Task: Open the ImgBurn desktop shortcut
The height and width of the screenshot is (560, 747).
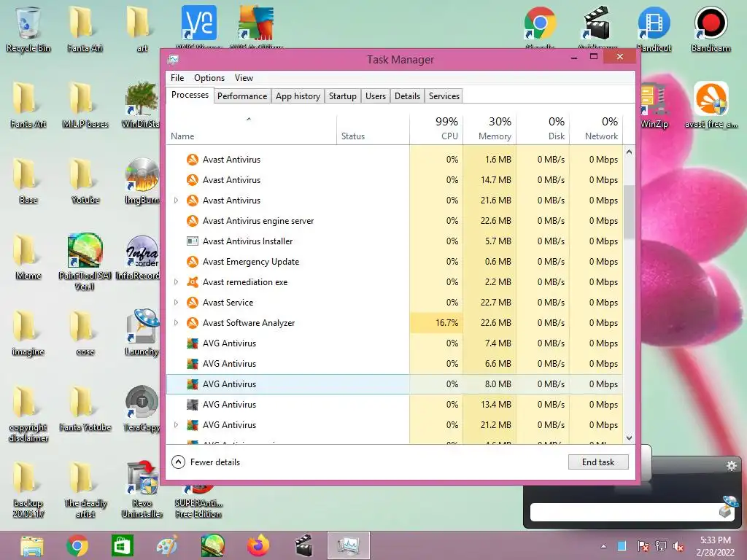Action: point(142,181)
